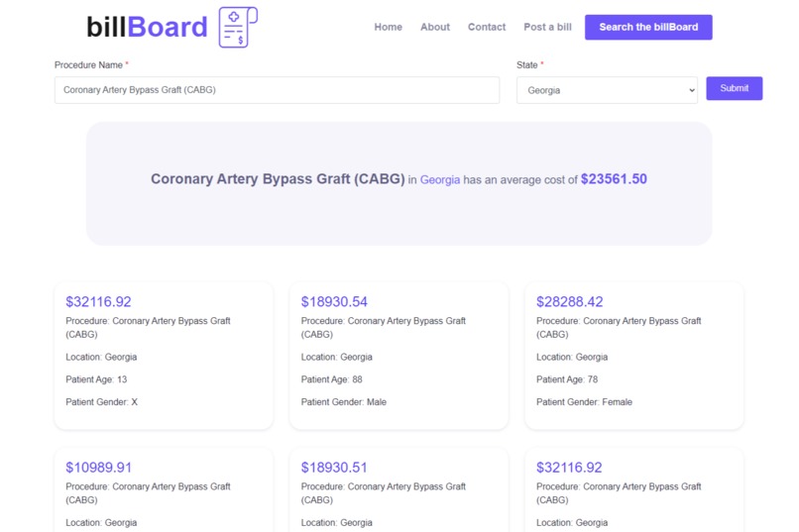Focus the Procedure Name input field
799x532 pixels.
click(x=277, y=90)
